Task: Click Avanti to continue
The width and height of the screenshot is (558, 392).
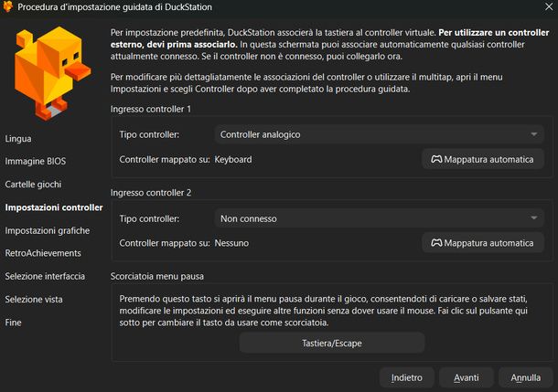Action: pyautogui.click(x=467, y=377)
